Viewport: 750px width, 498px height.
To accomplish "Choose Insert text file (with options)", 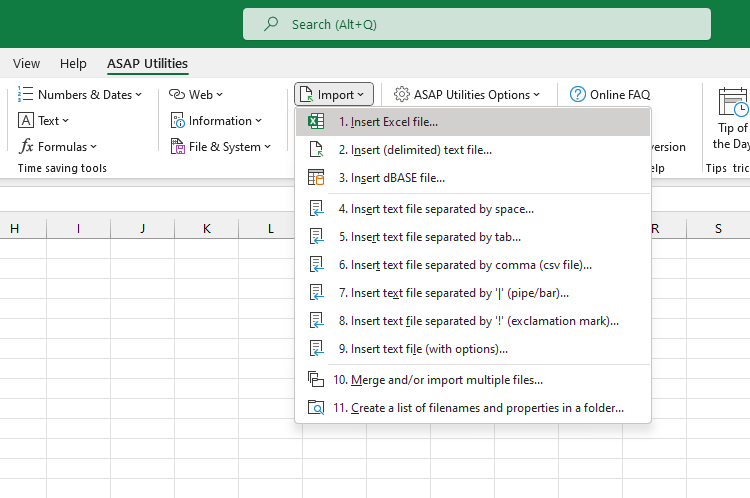I will click(473, 349).
